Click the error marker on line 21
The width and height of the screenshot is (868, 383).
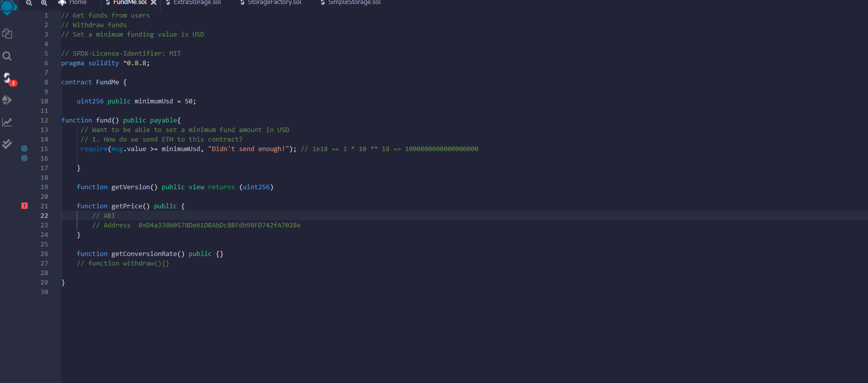tap(25, 206)
